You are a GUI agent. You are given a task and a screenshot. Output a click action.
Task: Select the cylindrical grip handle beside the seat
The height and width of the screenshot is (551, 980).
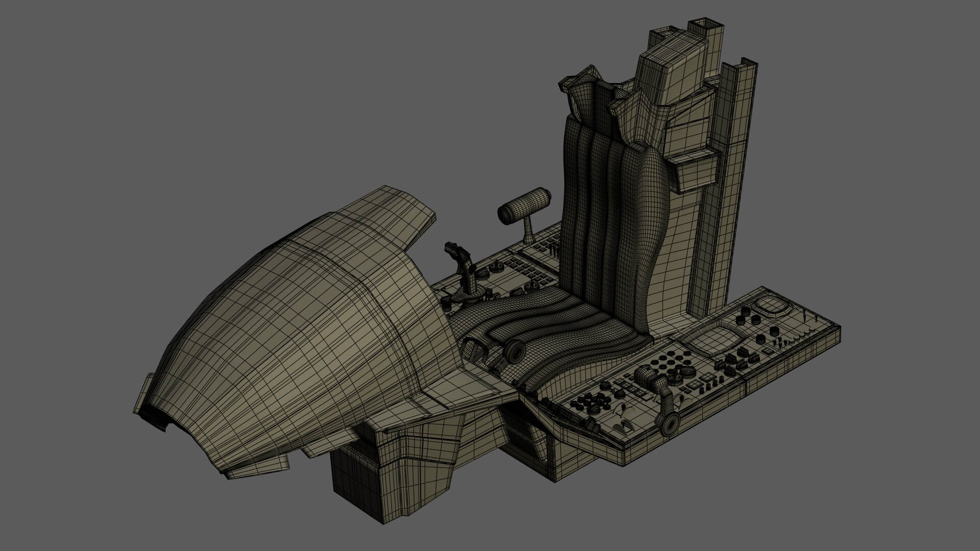[526, 212]
